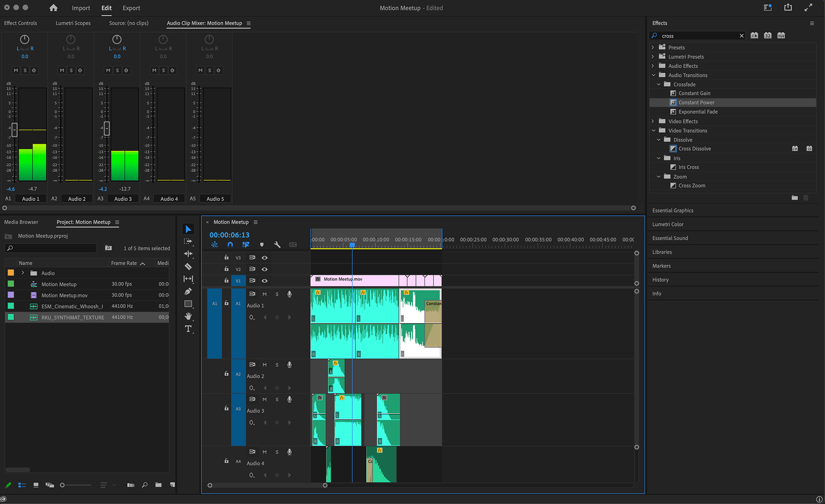Select the Type tool
This screenshot has height=504, width=825.
188,329
